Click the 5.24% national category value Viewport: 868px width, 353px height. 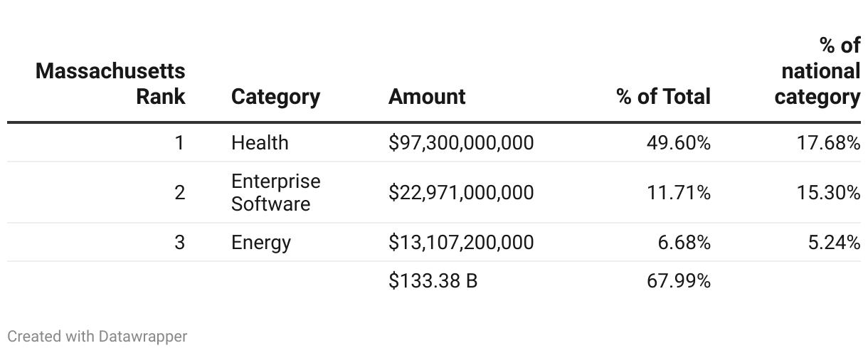(833, 243)
